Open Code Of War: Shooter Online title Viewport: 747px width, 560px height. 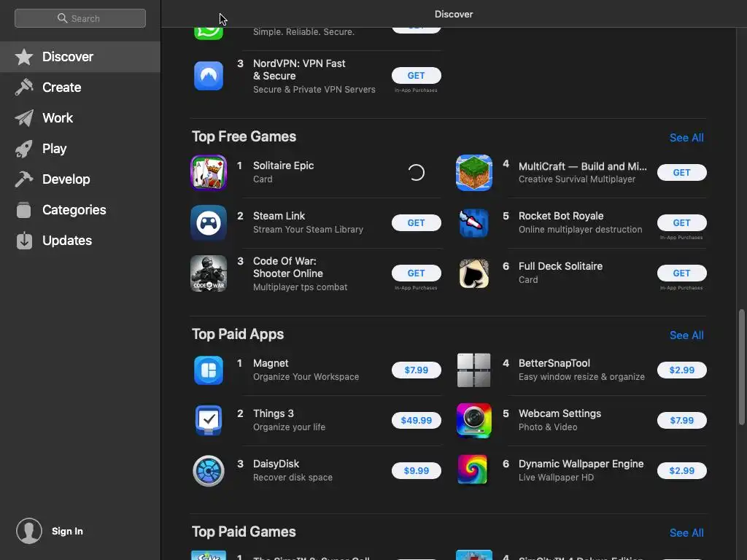pos(288,267)
